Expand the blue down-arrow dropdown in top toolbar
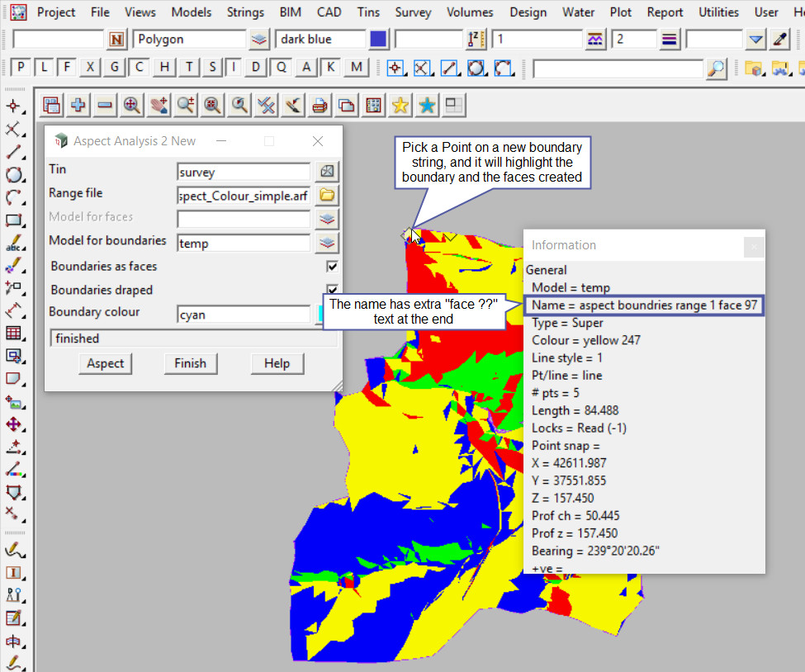 click(755, 39)
